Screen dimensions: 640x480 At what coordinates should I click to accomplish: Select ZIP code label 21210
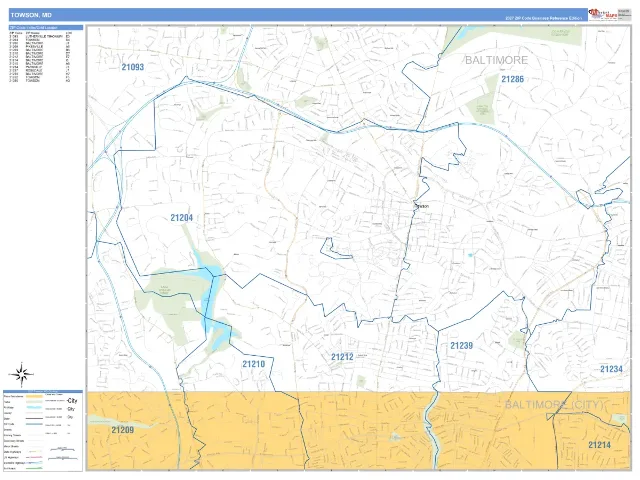point(253,364)
